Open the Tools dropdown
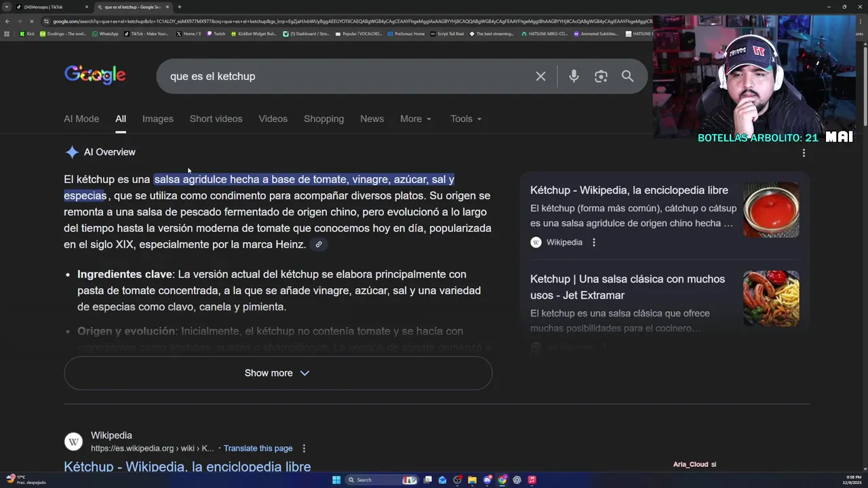868x488 pixels. point(466,119)
